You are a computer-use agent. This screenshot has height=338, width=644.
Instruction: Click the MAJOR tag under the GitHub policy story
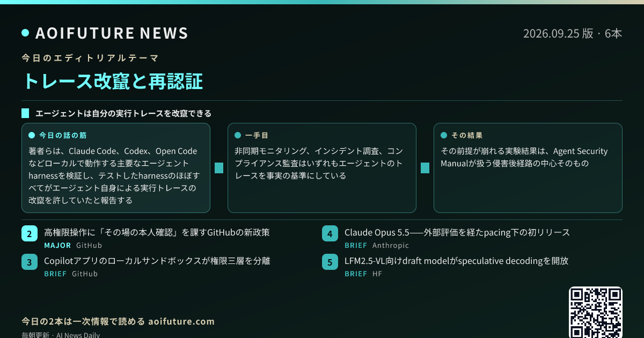tap(57, 245)
